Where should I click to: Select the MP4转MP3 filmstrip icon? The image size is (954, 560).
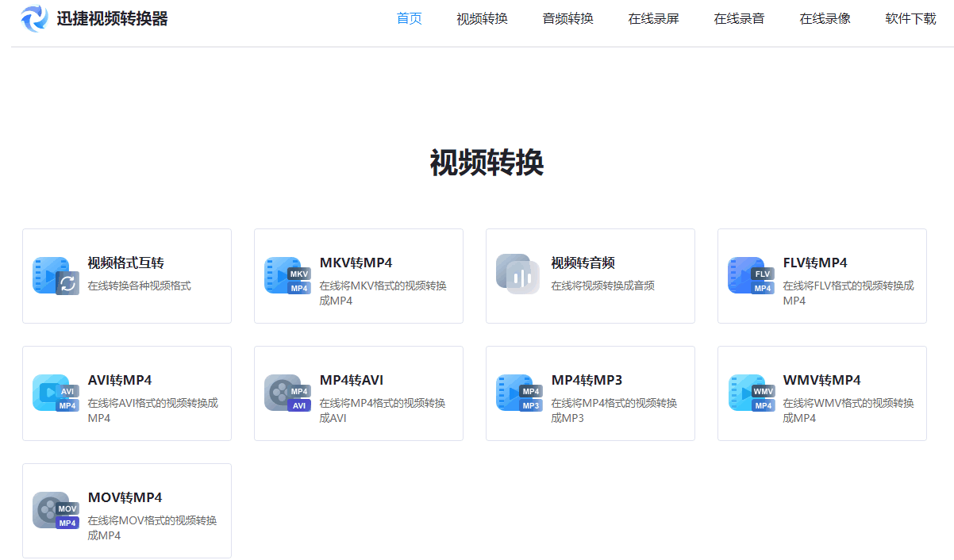coord(518,393)
